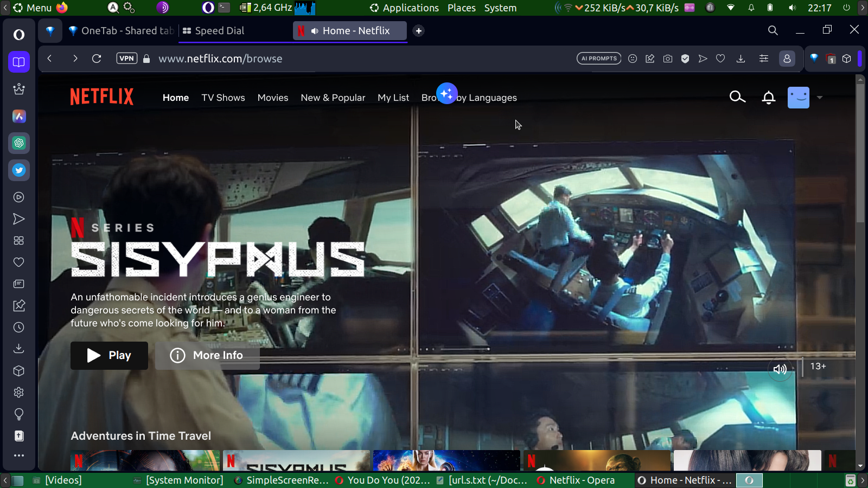
Task: Open the toolbar downloads icon
Action: tap(741, 59)
